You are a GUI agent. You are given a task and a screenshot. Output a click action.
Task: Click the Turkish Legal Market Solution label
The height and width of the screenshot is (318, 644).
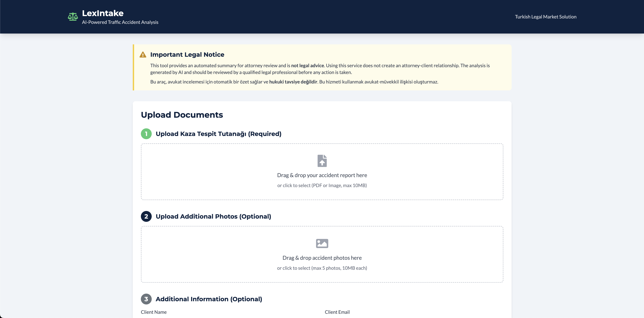[546, 17]
